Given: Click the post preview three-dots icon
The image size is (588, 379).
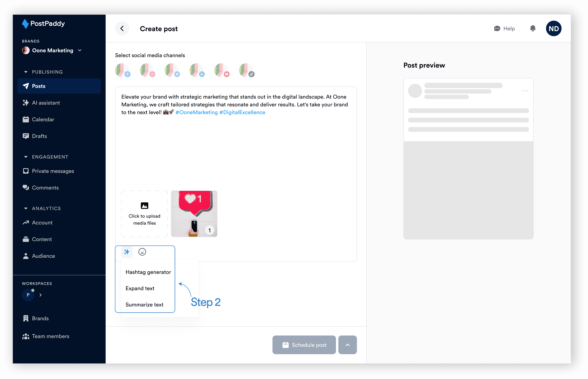Looking at the screenshot, I should click(525, 91).
